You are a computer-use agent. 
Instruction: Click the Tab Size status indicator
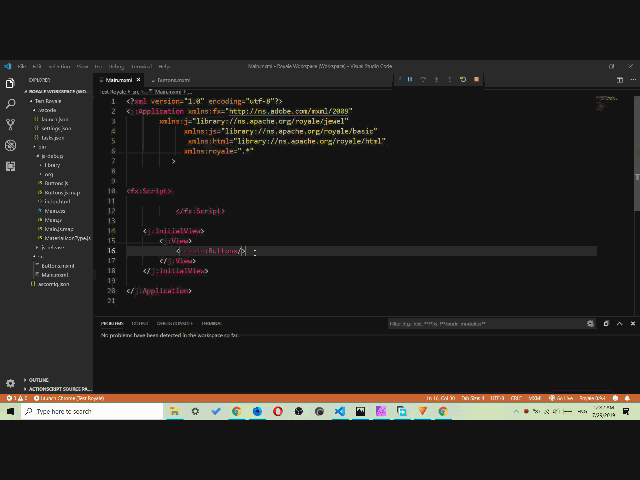tap(473, 398)
